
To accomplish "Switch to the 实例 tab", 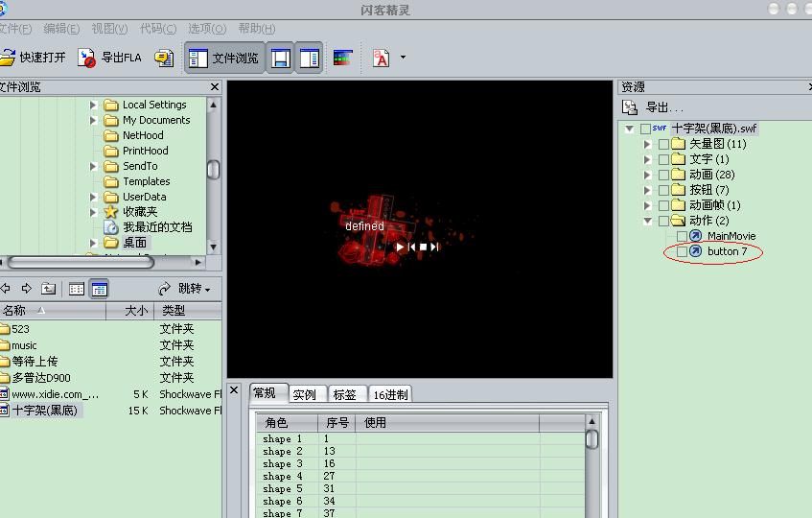I will pyautogui.click(x=305, y=394).
